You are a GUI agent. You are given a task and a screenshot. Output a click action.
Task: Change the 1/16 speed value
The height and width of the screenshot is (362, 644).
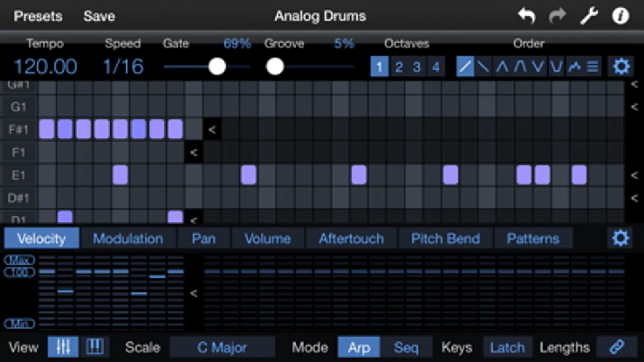pyautogui.click(x=123, y=66)
